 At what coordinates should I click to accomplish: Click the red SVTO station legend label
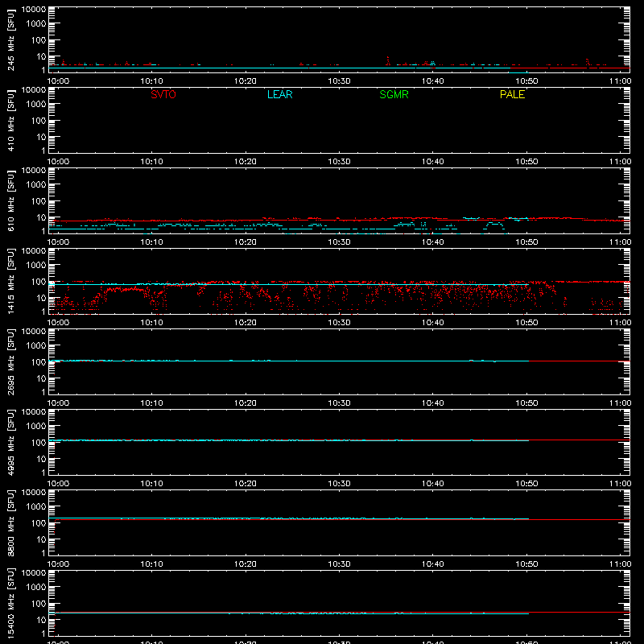(163, 94)
